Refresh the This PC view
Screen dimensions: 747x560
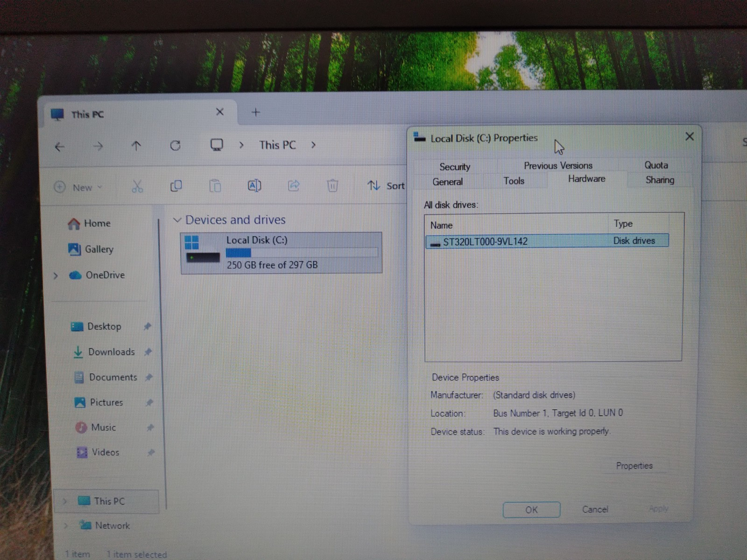coord(175,146)
